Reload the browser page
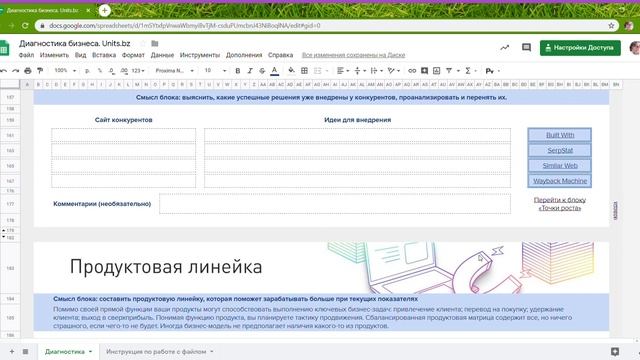Image resolution: width=640 pixels, height=360 pixels. [x=25, y=25]
